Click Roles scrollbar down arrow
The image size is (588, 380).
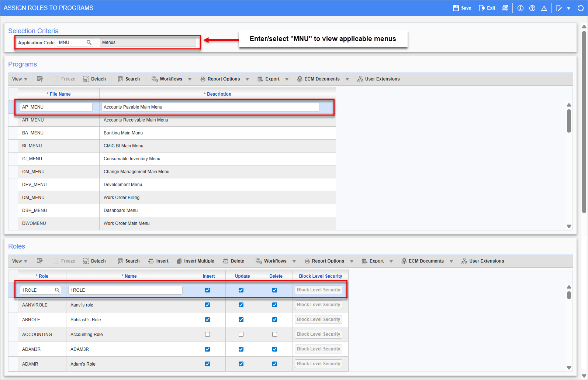click(569, 368)
